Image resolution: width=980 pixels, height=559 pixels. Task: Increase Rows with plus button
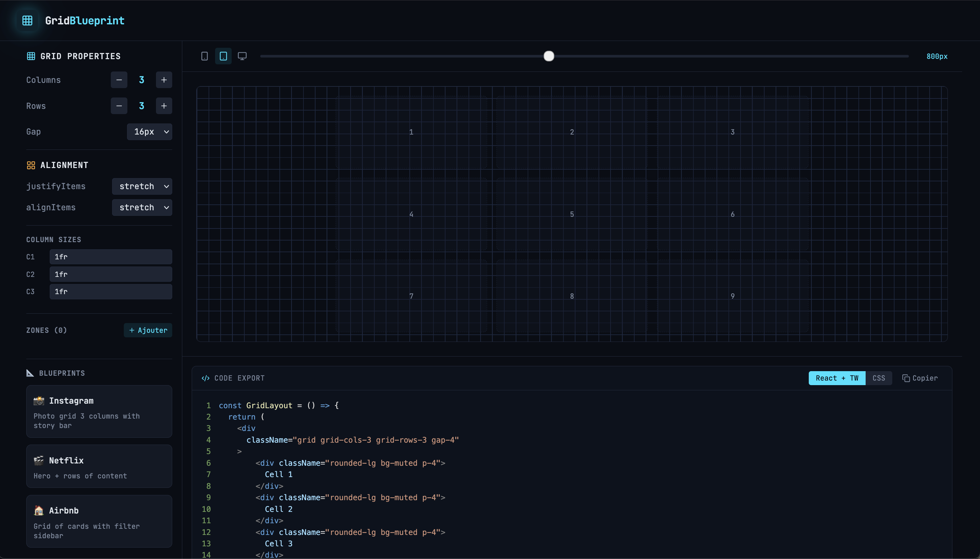click(164, 106)
